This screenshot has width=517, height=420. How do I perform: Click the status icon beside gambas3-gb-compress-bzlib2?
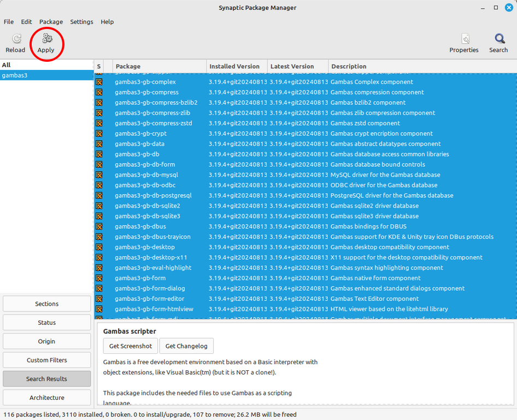(99, 103)
